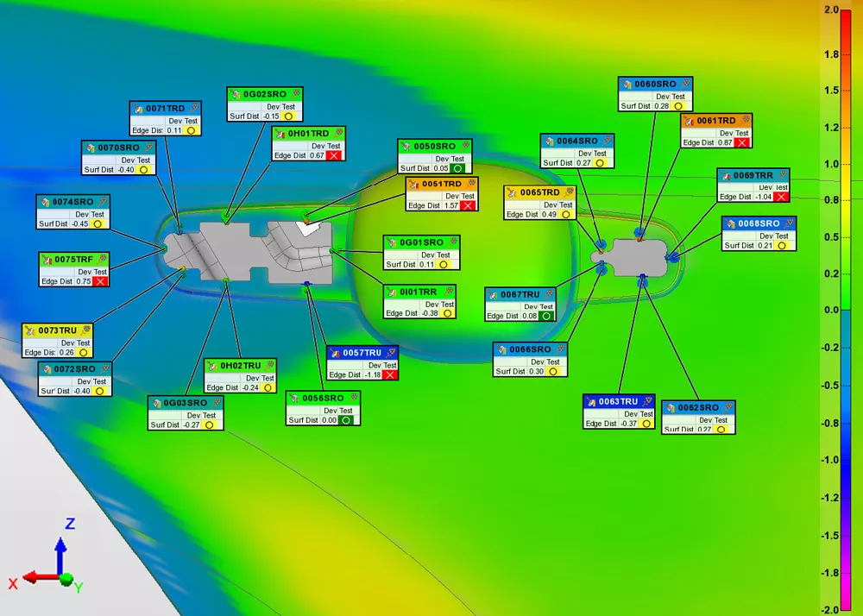Click the icon left of 0069TRR title
The image size is (863, 616).
(726, 176)
